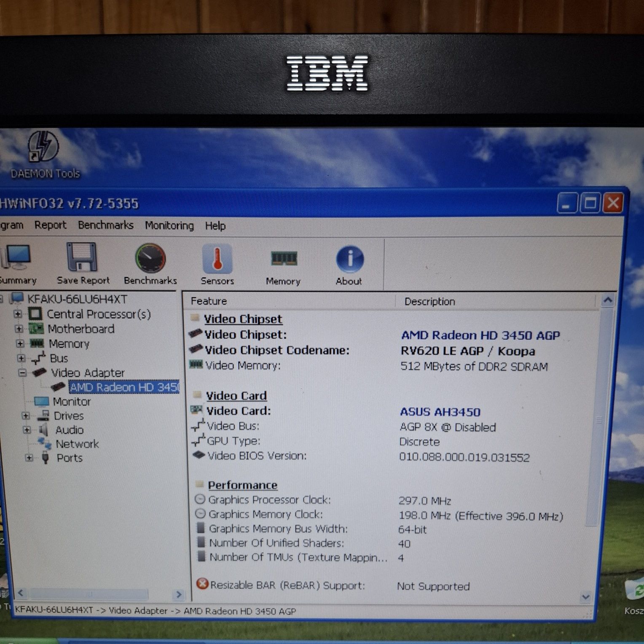The image size is (644, 644).
Task: Click the Resizable BAR red X icon
Action: [202, 584]
